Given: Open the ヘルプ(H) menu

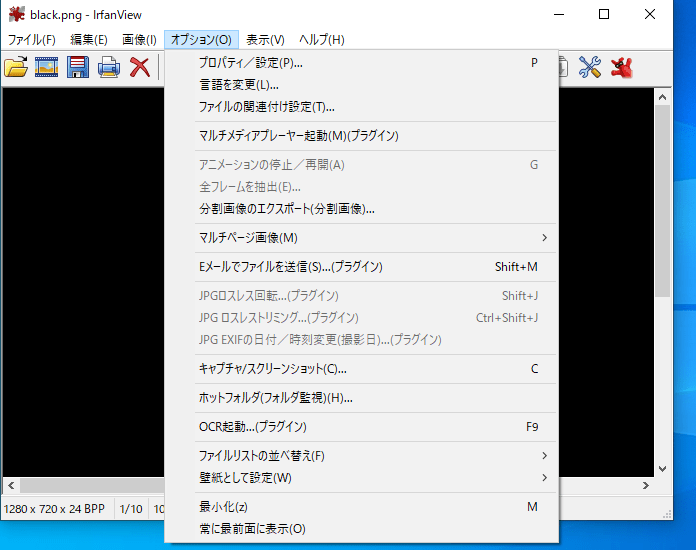Looking at the screenshot, I should coord(322,40).
